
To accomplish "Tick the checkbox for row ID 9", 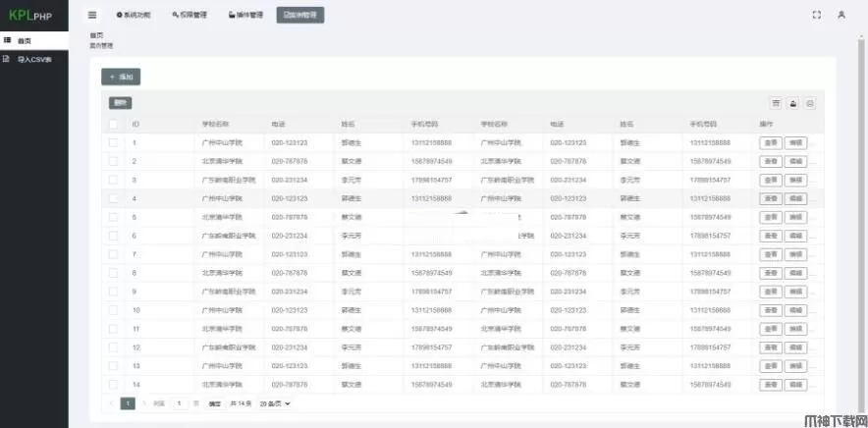I will coord(114,292).
